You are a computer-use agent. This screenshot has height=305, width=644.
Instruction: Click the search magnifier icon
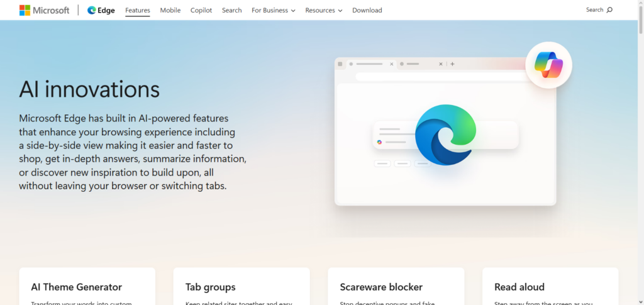point(609,10)
